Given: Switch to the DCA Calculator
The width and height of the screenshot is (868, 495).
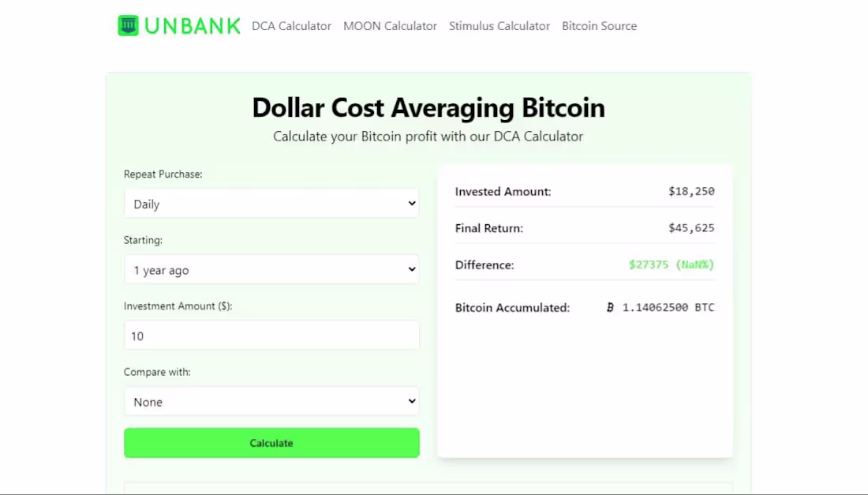Looking at the screenshot, I should click(x=291, y=25).
